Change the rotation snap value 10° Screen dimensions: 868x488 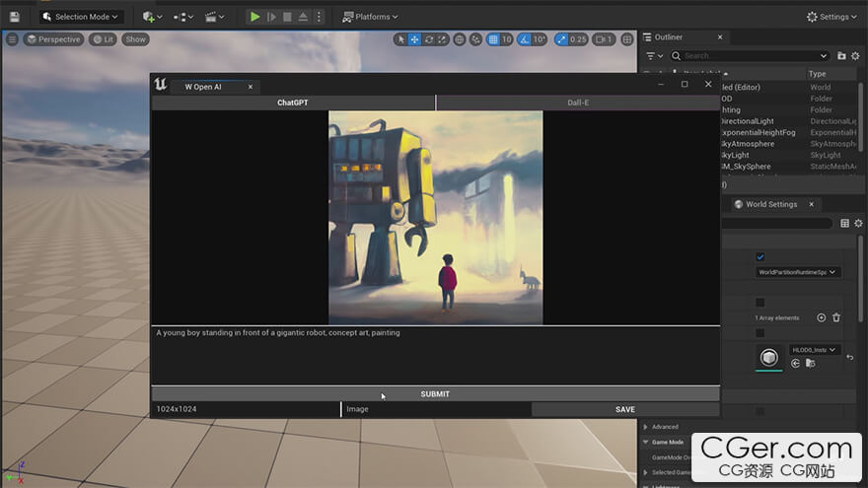[540, 39]
